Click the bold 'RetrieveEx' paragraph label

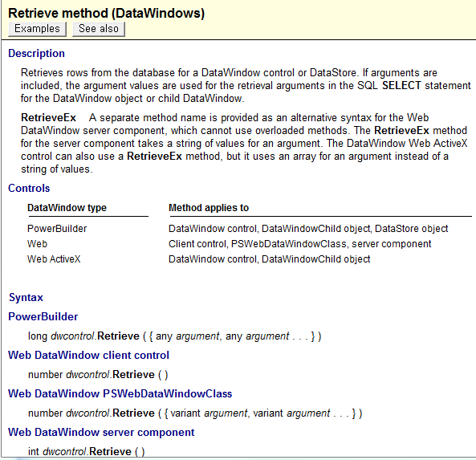(x=48, y=117)
